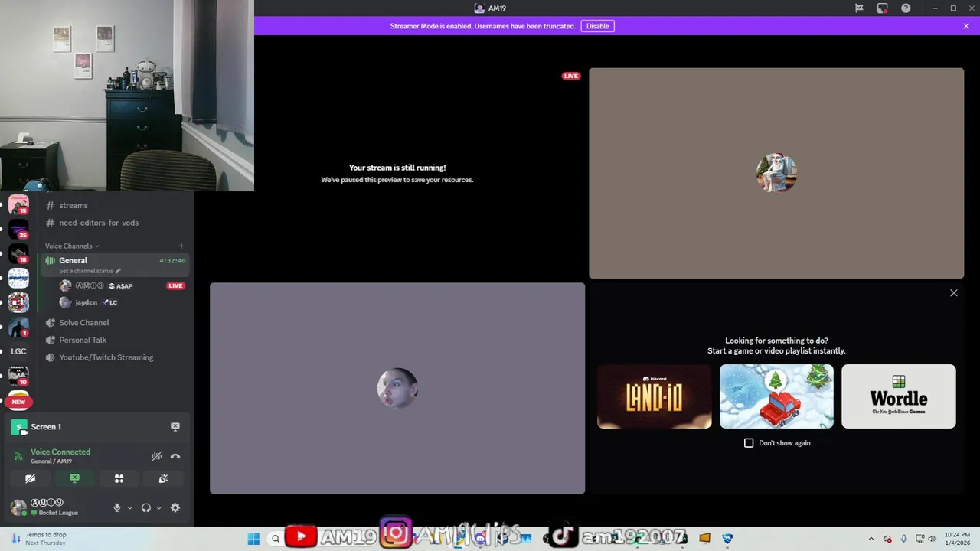980x551 pixels.
Task: Open the Windows Start button
Action: 253,539
